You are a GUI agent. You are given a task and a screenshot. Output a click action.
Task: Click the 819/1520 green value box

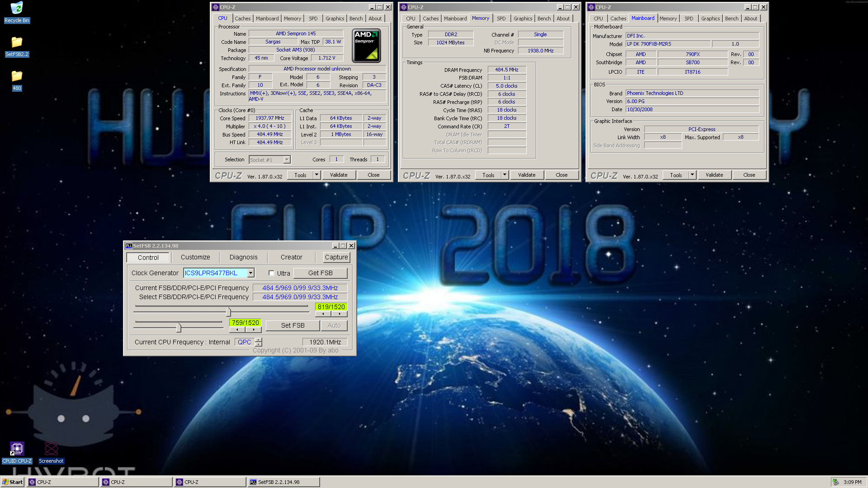pyautogui.click(x=331, y=307)
